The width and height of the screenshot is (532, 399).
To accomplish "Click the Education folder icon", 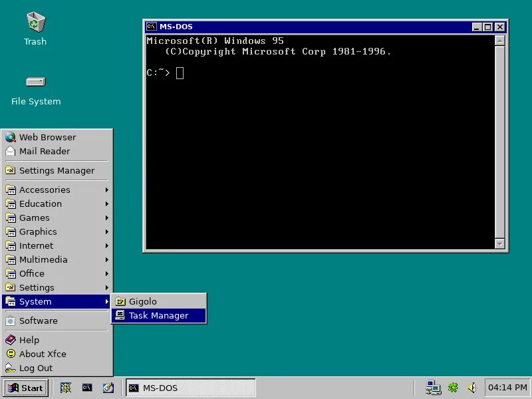I will point(11,203).
